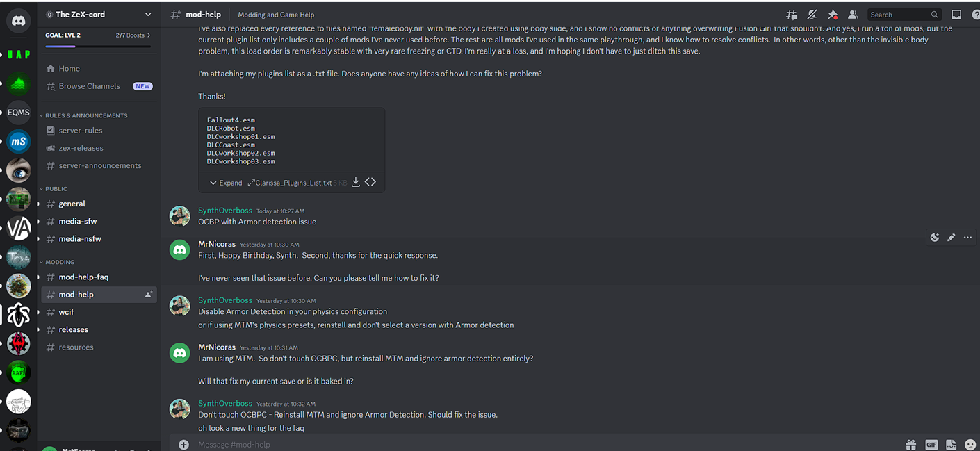Image resolution: width=980 pixels, height=451 pixels.
Task: Open the GIF picker
Action: [x=931, y=445]
